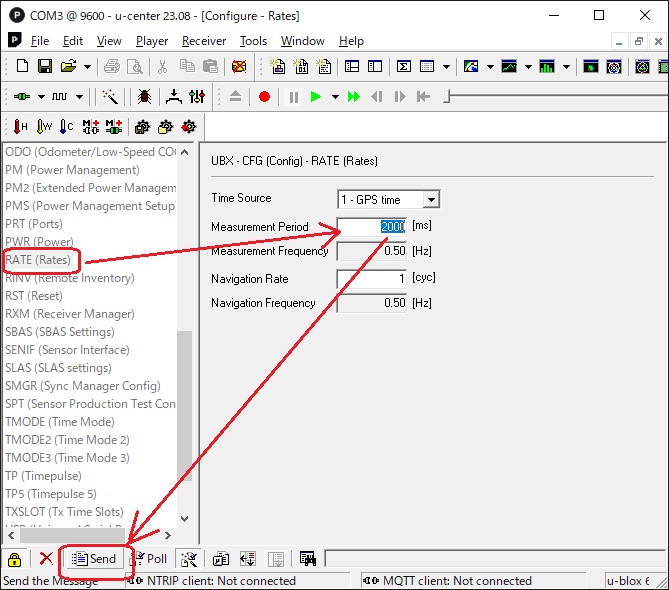Expand the connection port dropdown arrow
This screenshot has height=590, width=669.
[41, 97]
